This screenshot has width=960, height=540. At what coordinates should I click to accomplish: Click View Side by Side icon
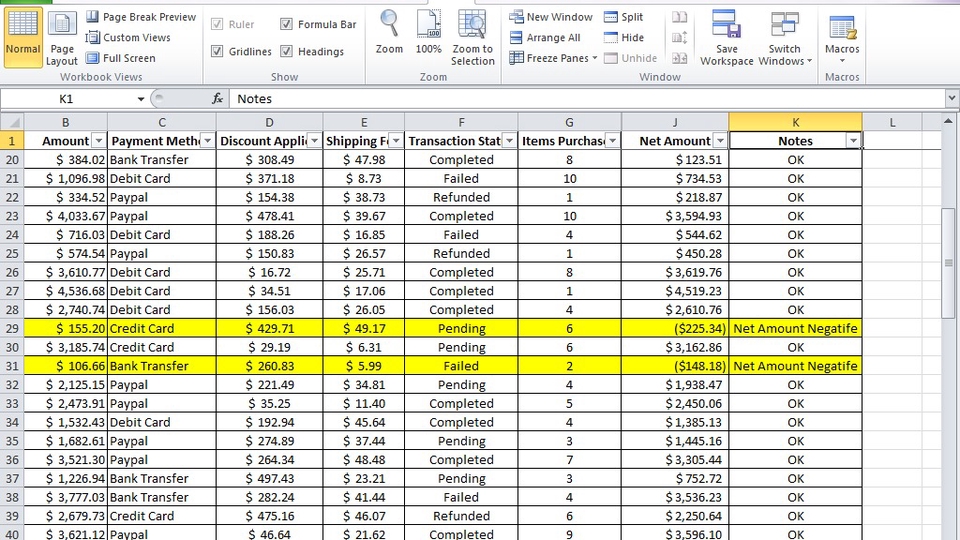tap(680, 17)
